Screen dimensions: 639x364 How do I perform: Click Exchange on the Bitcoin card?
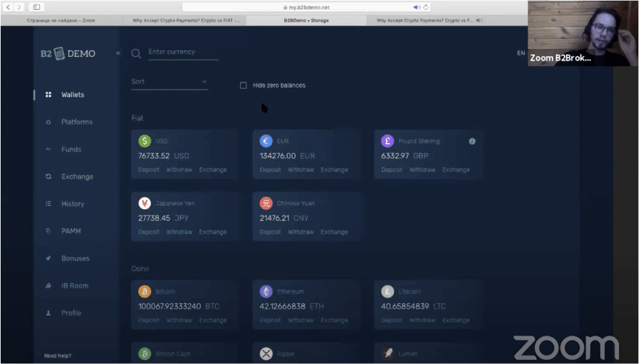pos(213,320)
